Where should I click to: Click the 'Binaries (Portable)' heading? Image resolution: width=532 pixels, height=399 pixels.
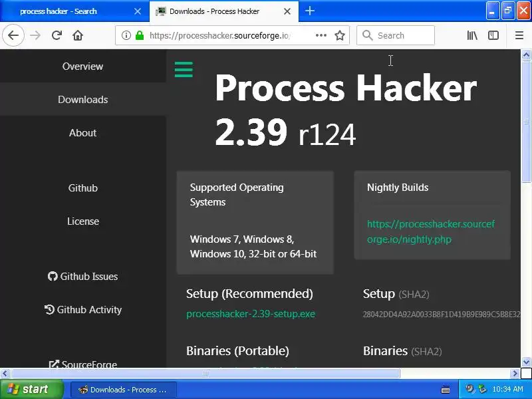click(237, 351)
